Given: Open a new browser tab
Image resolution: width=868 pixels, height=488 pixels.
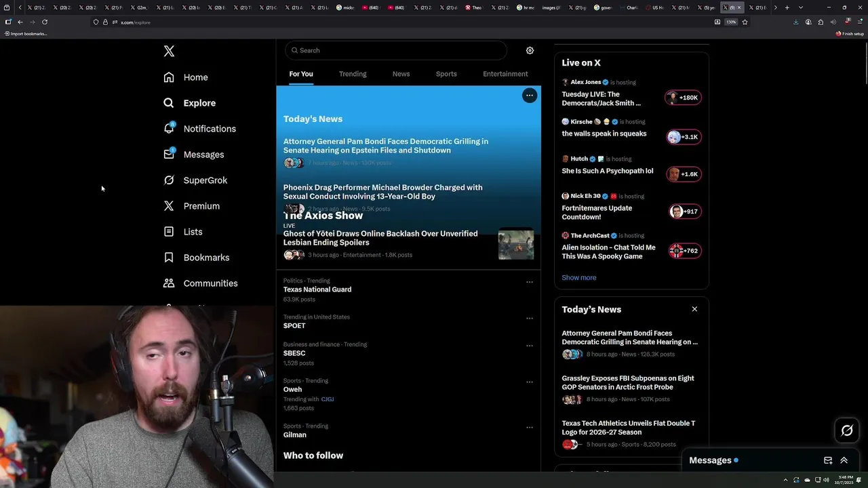Looking at the screenshot, I should pos(787,7).
